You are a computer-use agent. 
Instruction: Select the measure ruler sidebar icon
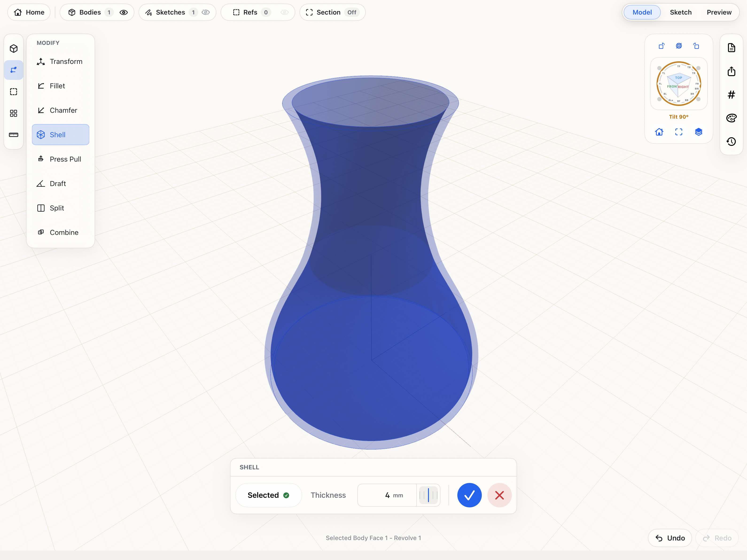click(14, 135)
